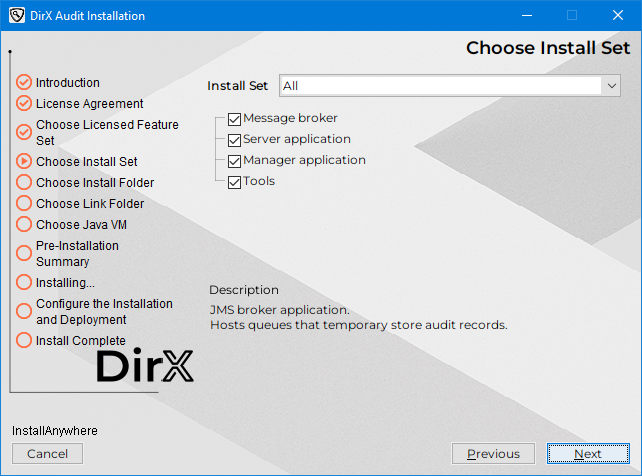Click the Choose Java VM step circle
This screenshot has height=476, width=642.
pyautogui.click(x=25, y=224)
